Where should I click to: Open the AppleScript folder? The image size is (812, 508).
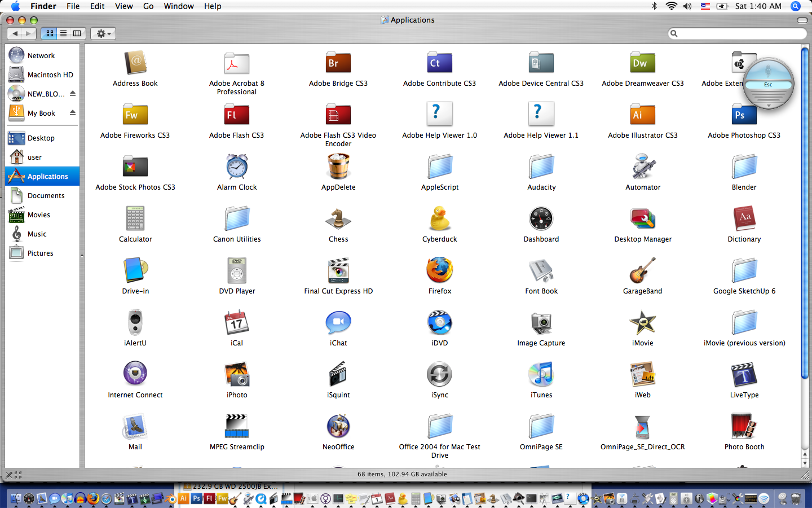[440, 167]
